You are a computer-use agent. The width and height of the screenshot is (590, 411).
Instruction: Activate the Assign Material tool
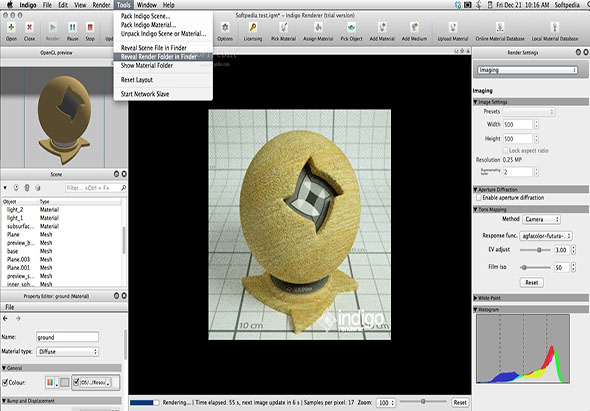click(318, 27)
